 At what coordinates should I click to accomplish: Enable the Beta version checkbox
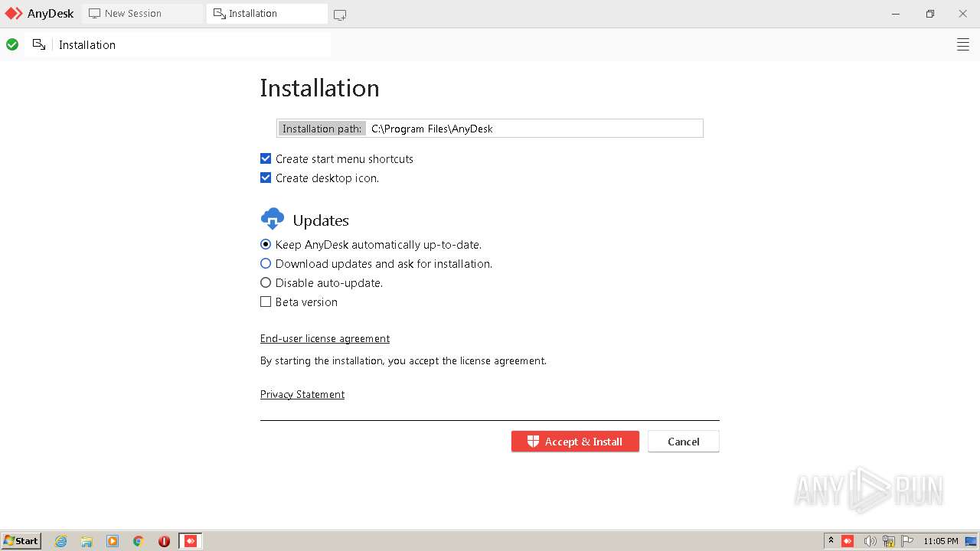coord(266,302)
